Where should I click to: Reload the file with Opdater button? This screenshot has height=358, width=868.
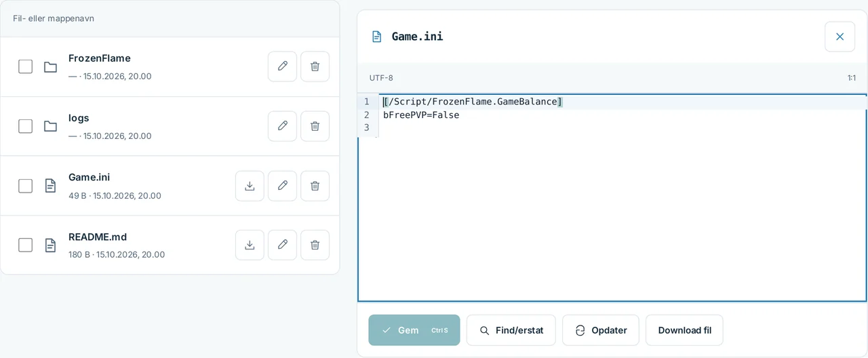(x=601, y=330)
